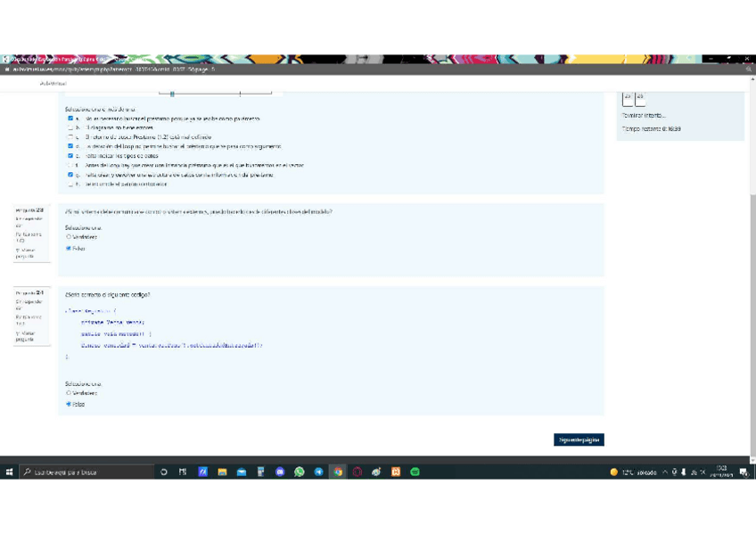Open Discord from the taskbar
The width and height of the screenshot is (756, 534).
click(x=280, y=472)
